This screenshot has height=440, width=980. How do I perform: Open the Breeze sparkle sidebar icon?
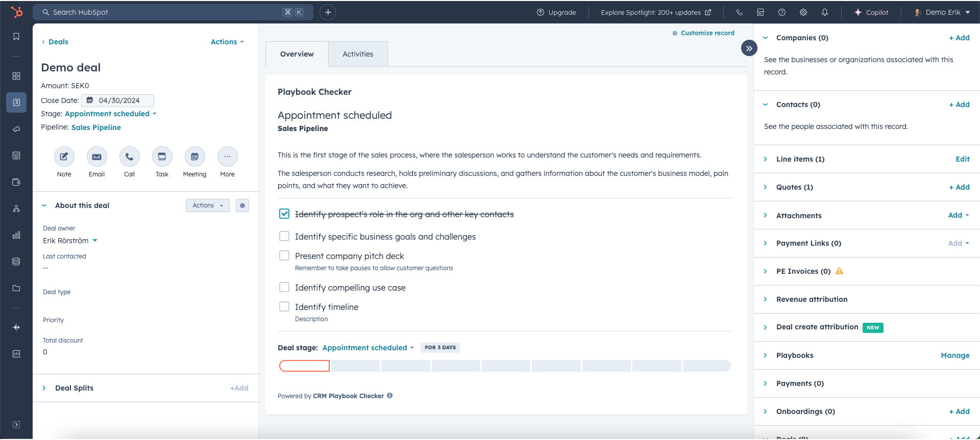pos(16,327)
